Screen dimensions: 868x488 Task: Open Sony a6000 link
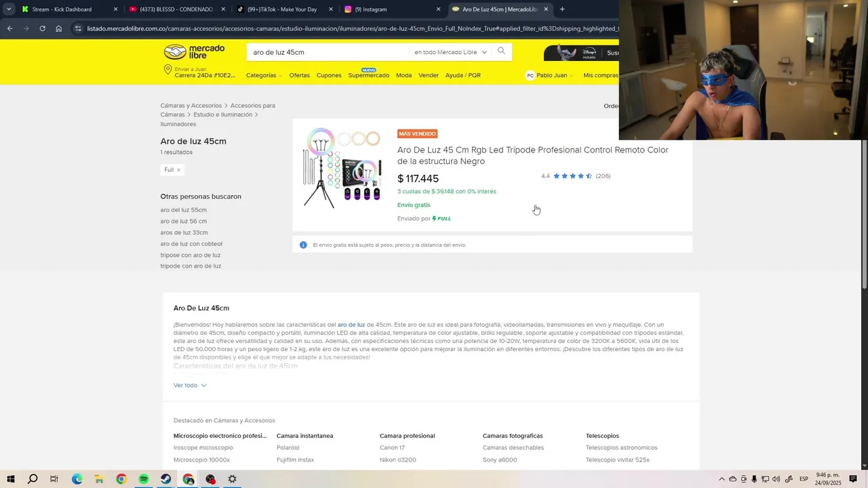click(x=500, y=460)
